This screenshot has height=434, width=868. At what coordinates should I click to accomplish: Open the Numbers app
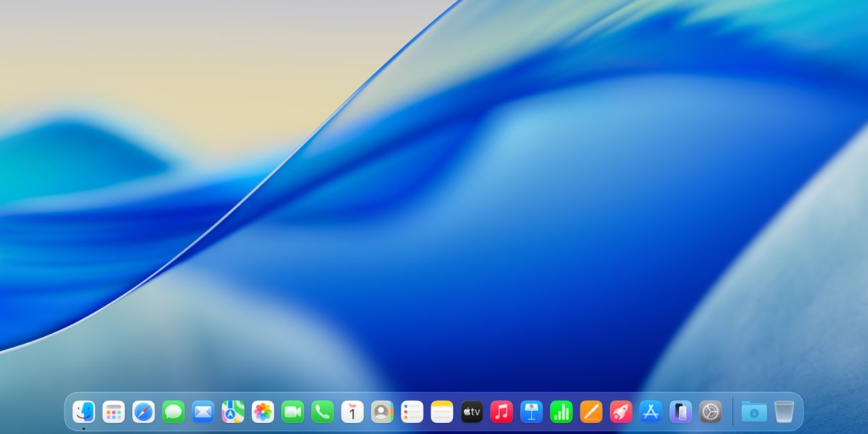point(561,412)
